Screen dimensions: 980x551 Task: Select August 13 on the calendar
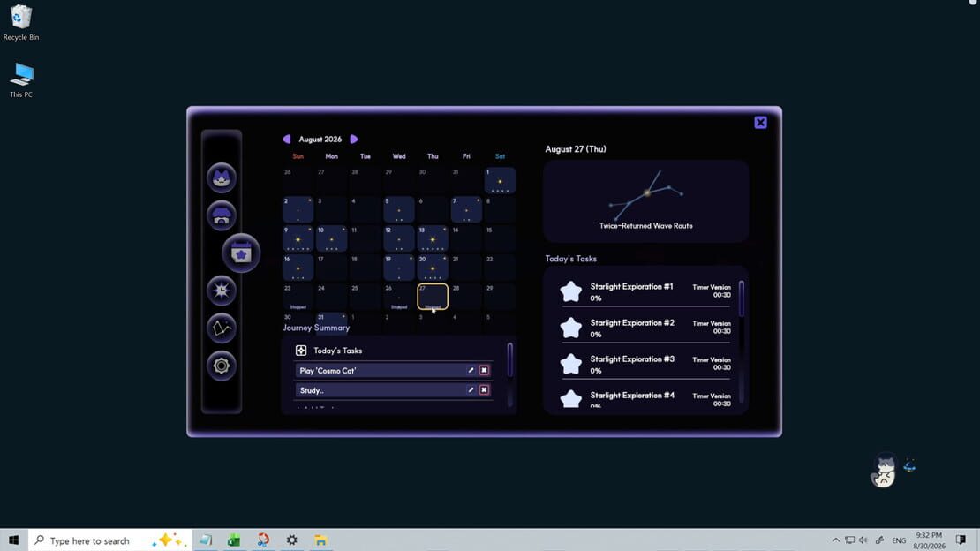point(433,238)
